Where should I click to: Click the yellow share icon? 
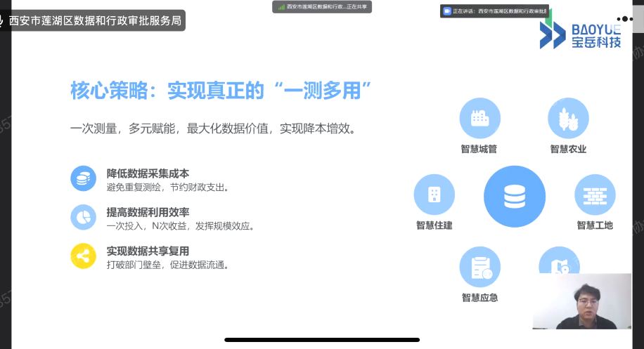click(83, 256)
